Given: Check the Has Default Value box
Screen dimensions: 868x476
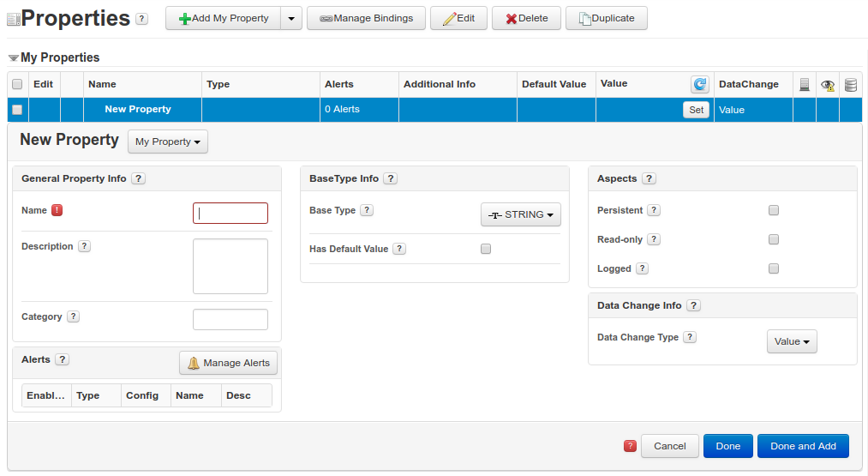Looking at the screenshot, I should (486, 249).
